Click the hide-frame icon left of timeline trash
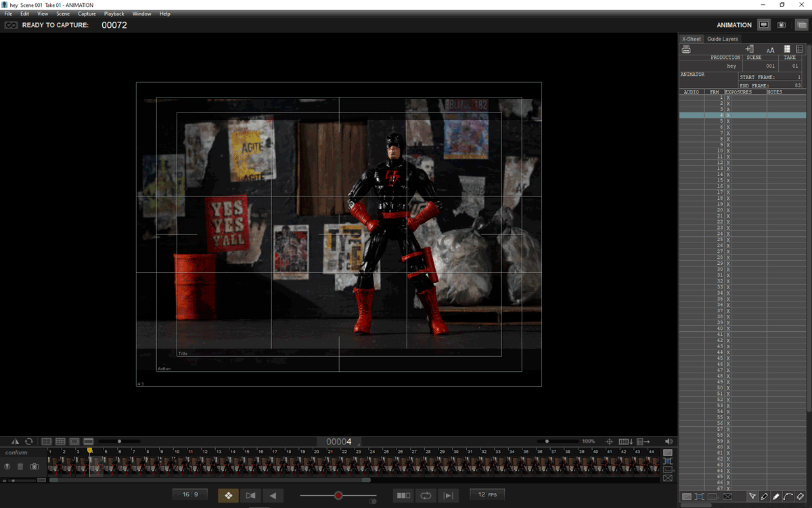Viewport: 812px width, 508px height. [x=7, y=466]
